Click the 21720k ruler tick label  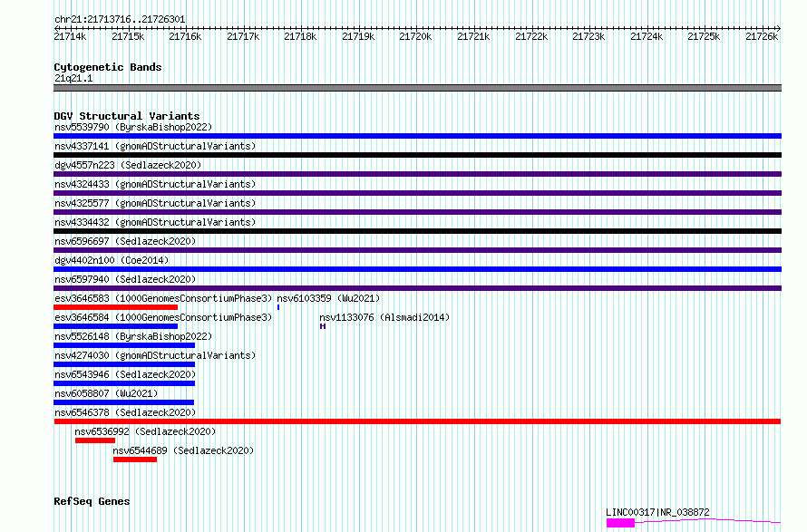(415, 37)
